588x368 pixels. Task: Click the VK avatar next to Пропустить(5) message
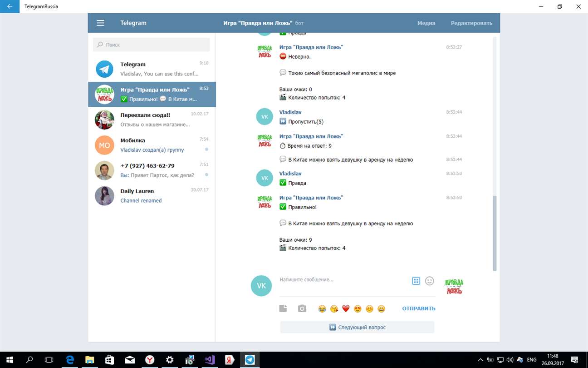pos(265,117)
